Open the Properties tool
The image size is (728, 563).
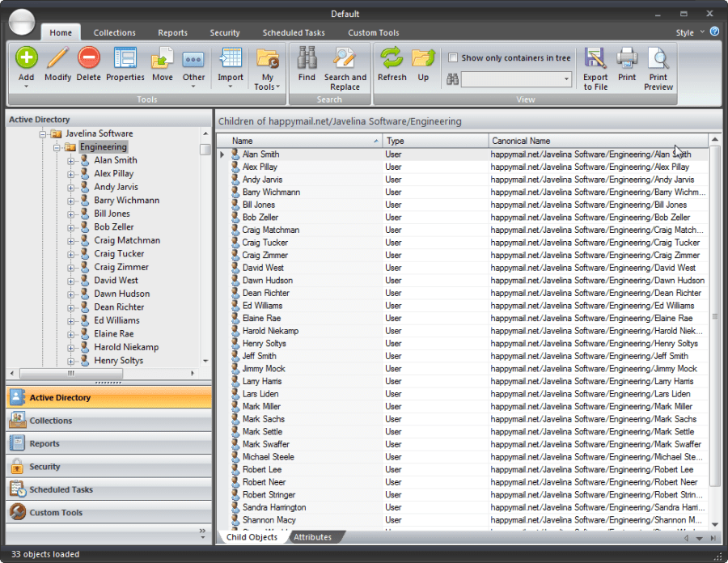point(125,60)
